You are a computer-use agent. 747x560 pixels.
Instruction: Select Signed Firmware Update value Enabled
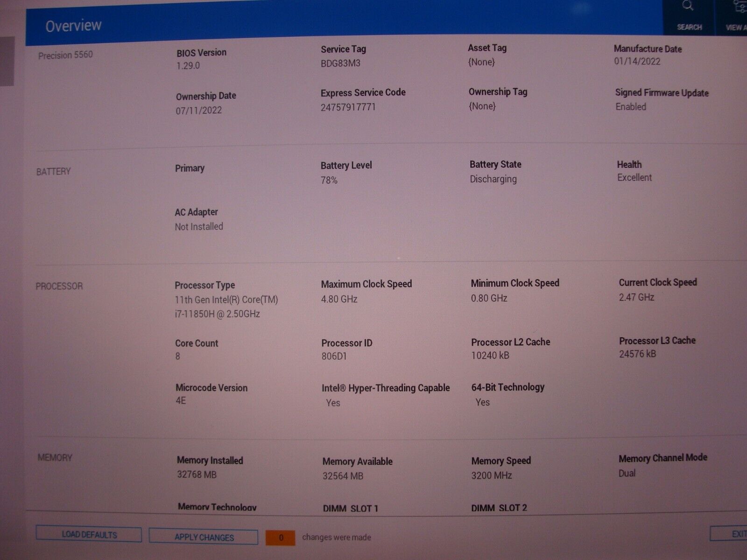click(x=631, y=106)
